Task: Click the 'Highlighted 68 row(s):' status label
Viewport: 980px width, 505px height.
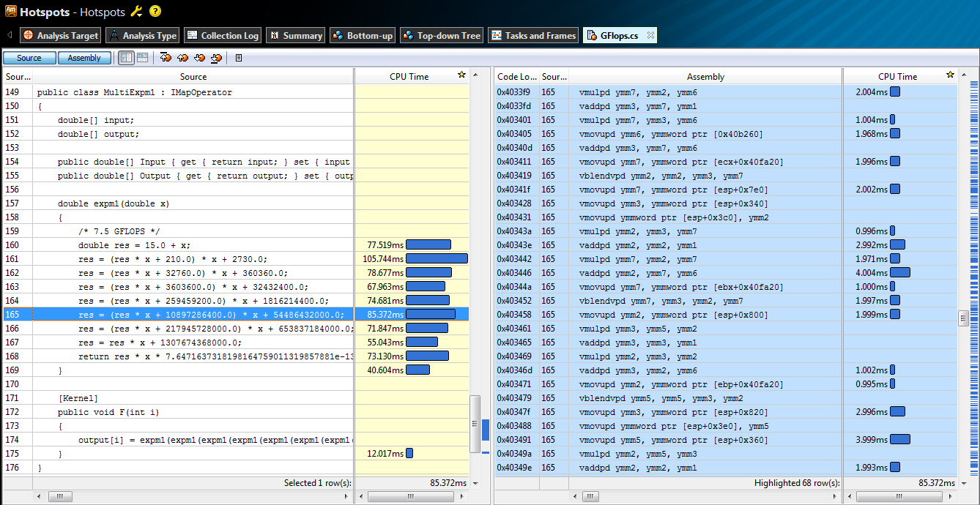Action: 796,483
